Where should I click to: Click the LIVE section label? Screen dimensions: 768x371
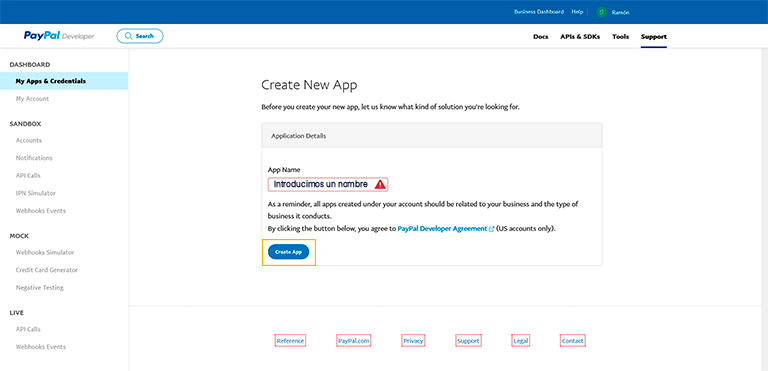coord(17,313)
